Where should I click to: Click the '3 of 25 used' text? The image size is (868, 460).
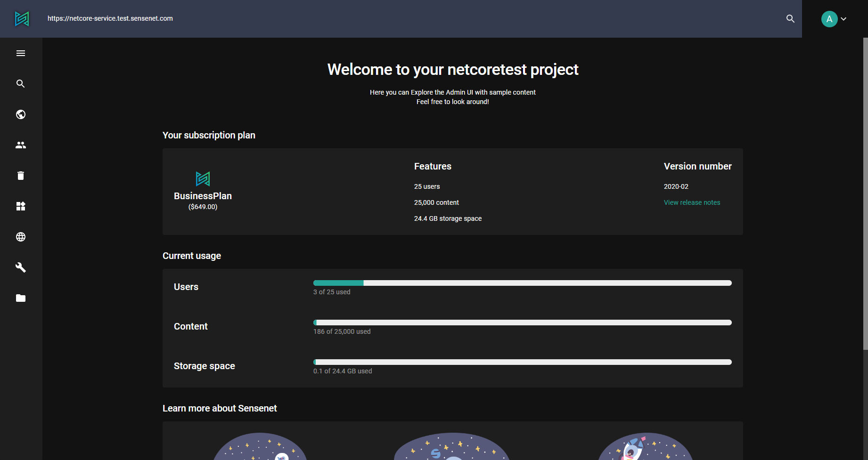[x=332, y=292]
